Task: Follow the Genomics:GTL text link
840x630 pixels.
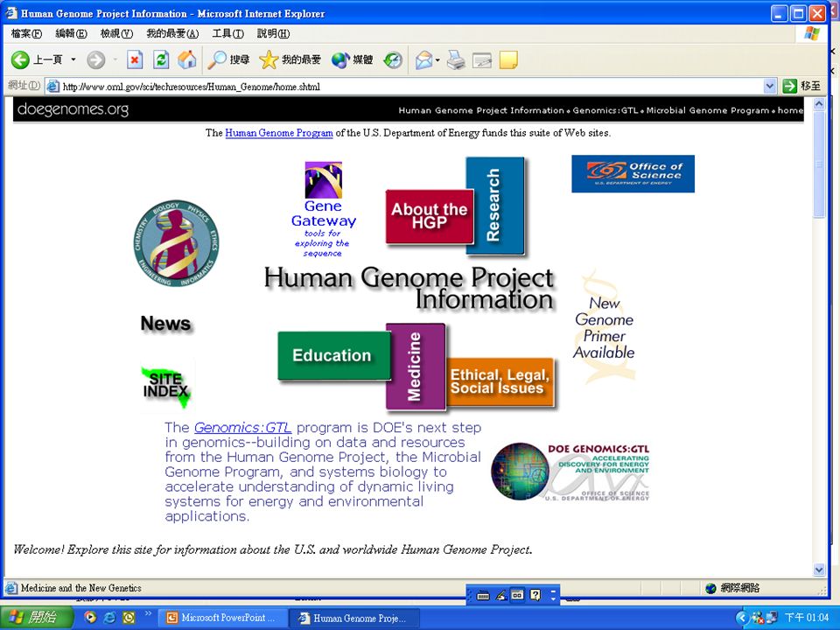Action: pos(242,428)
